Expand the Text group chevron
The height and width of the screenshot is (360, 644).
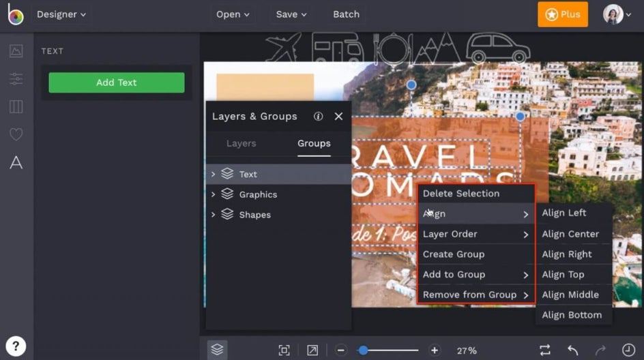coord(213,174)
